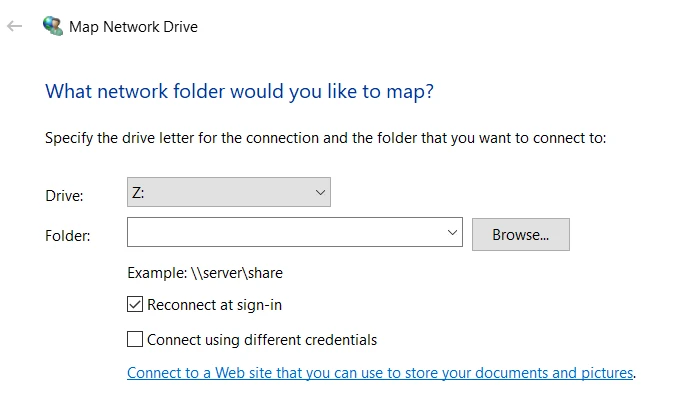Enable Connect using different credentials checkbox
This screenshot has width=679, height=404.
pos(136,339)
